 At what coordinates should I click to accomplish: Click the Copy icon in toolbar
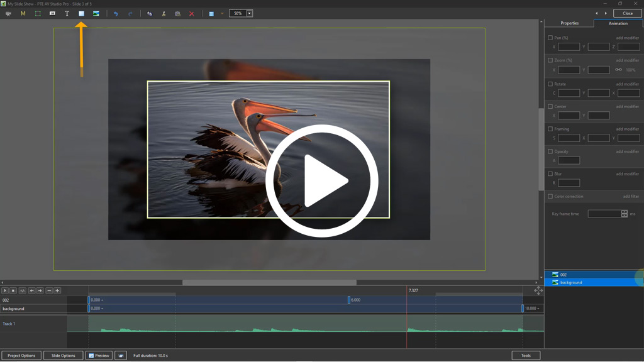pyautogui.click(x=150, y=14)
